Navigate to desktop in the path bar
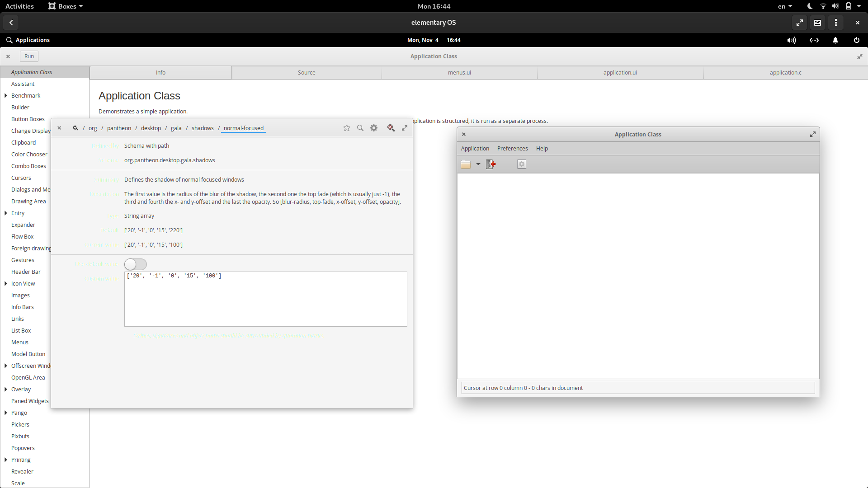The image size is (868, 488). (x=151, y=128)
